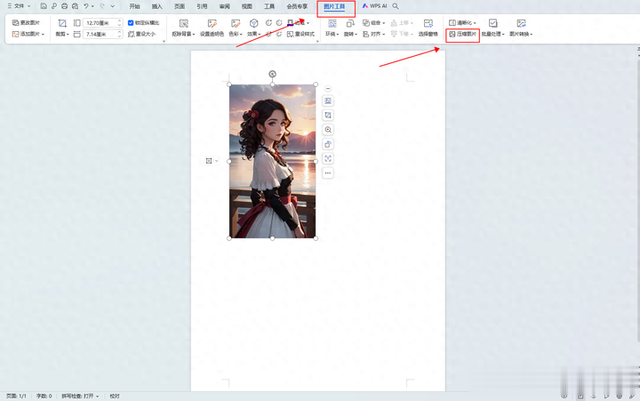Switch to the 插入 (Insert) tab
The width and height of the screenshot is (640, 401).
point(157,7)
